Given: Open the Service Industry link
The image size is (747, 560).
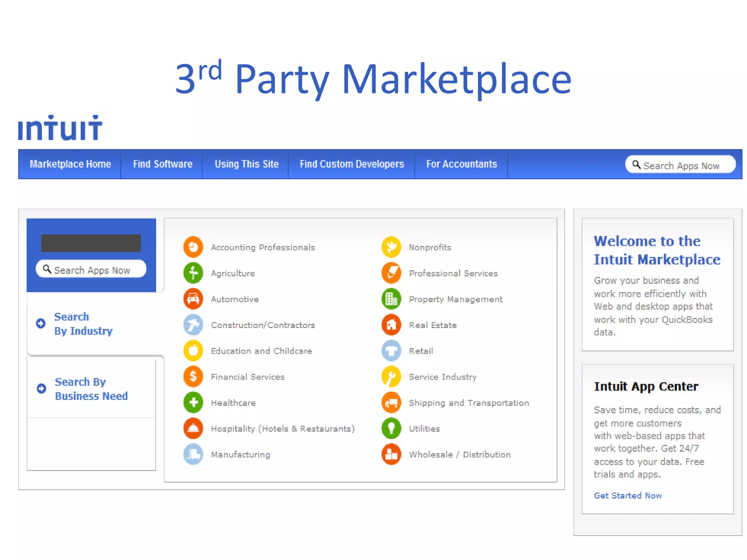Looking at the screenshot, I should pos(442,377).
